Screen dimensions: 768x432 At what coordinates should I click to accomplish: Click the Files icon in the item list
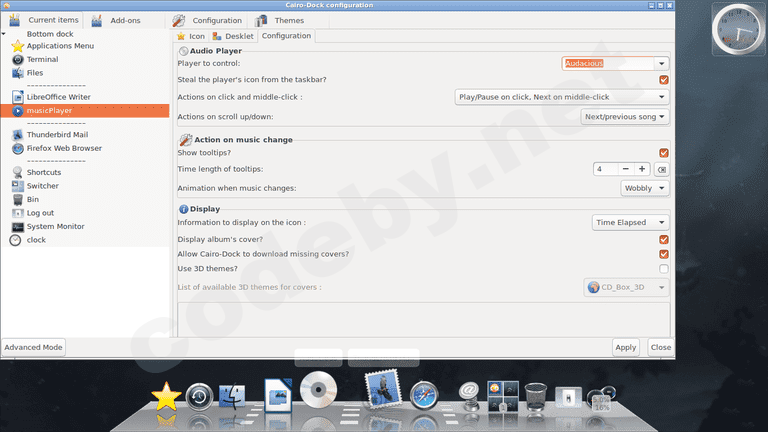click(18, 73)
